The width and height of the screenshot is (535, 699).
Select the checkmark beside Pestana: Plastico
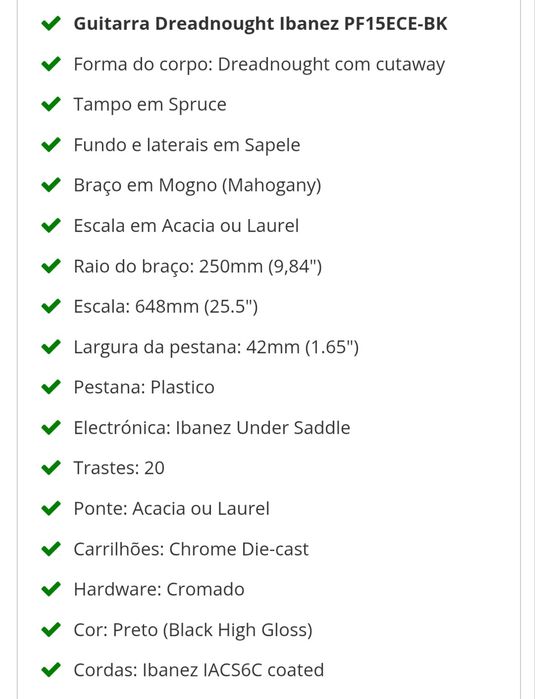(51, 387)
